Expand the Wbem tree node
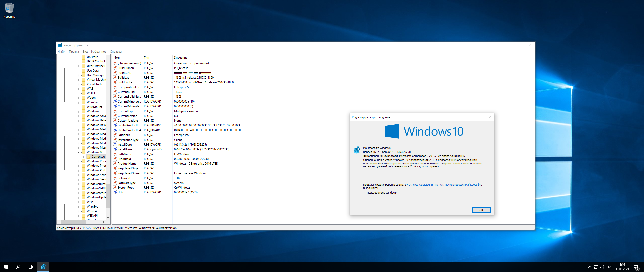This screenshot has height=272, width=644. click(78, 98)
